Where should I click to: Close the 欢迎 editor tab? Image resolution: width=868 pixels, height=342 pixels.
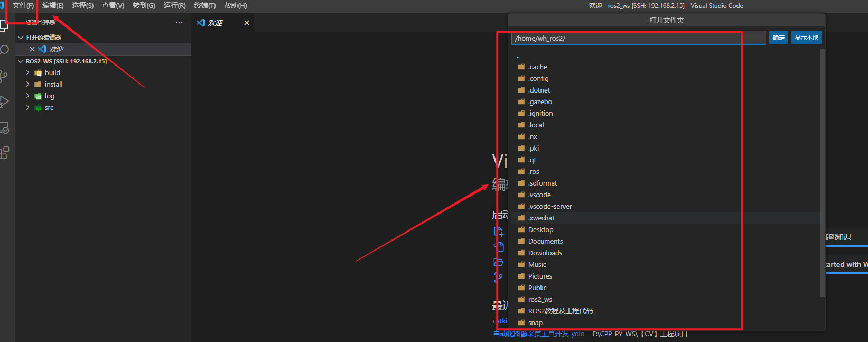[x=247, y=23]
